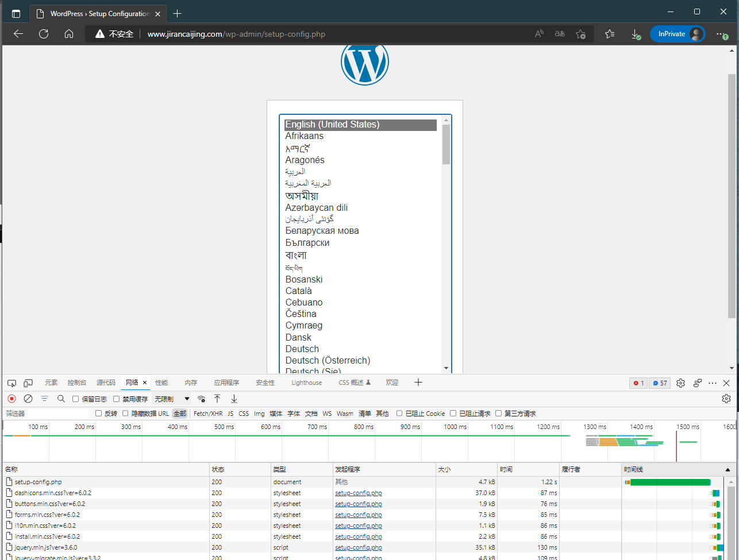Toggle the network filter funnel icon
The image size is (739, 560).
(x=44, y=399)
